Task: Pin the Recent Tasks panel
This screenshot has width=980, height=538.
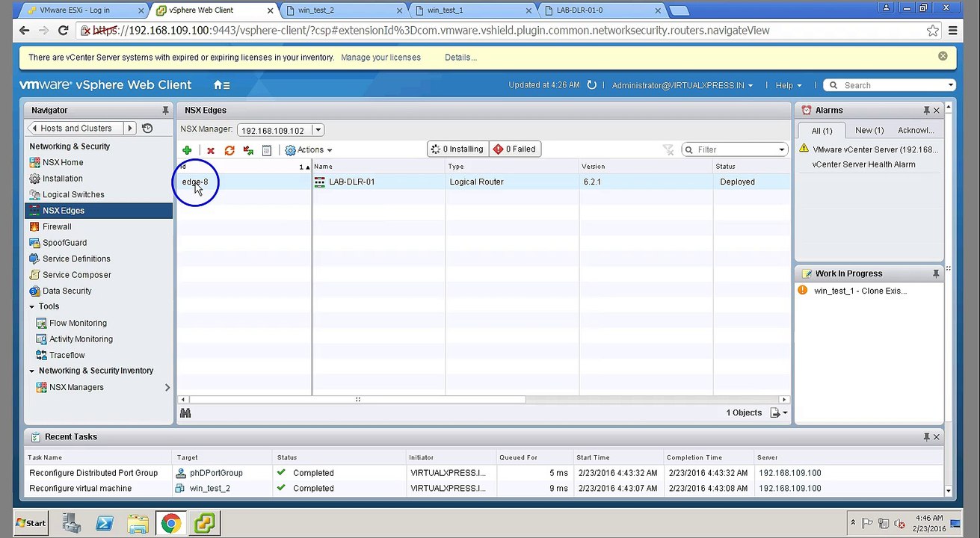Action: [927, 437]
